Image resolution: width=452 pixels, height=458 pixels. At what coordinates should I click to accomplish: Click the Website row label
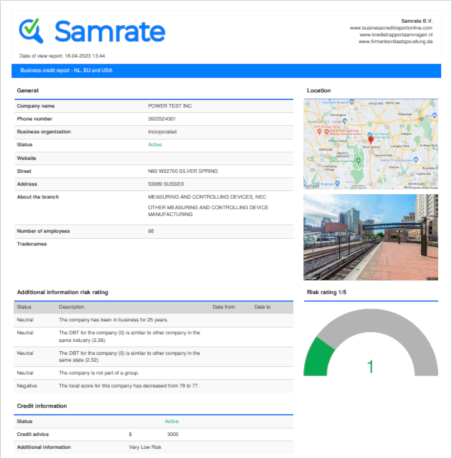coord(26,158)
